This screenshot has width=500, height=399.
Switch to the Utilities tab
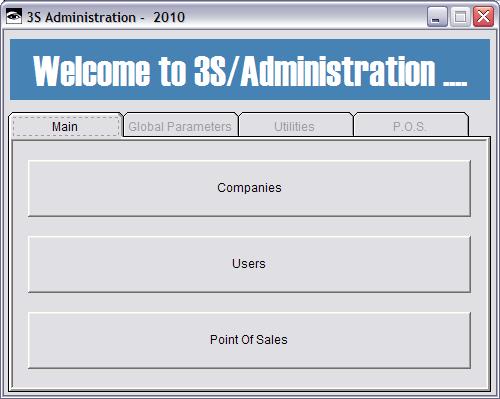point(295,126)
